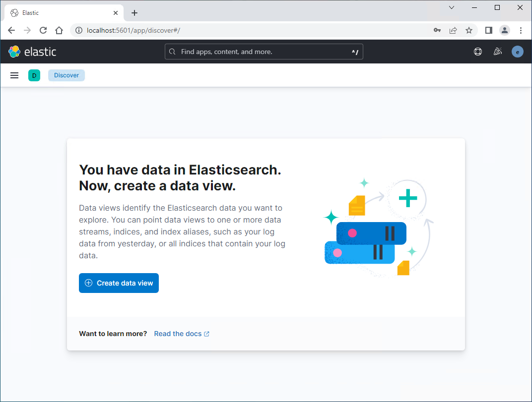Share this page icon

pos(453,31)
